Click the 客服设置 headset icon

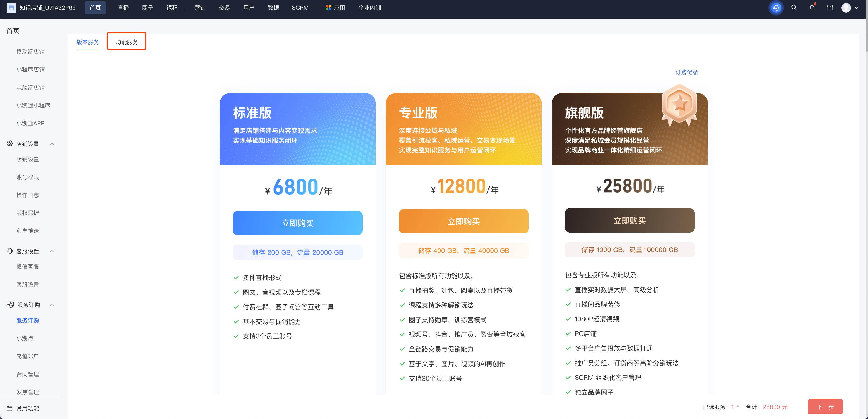9,251
